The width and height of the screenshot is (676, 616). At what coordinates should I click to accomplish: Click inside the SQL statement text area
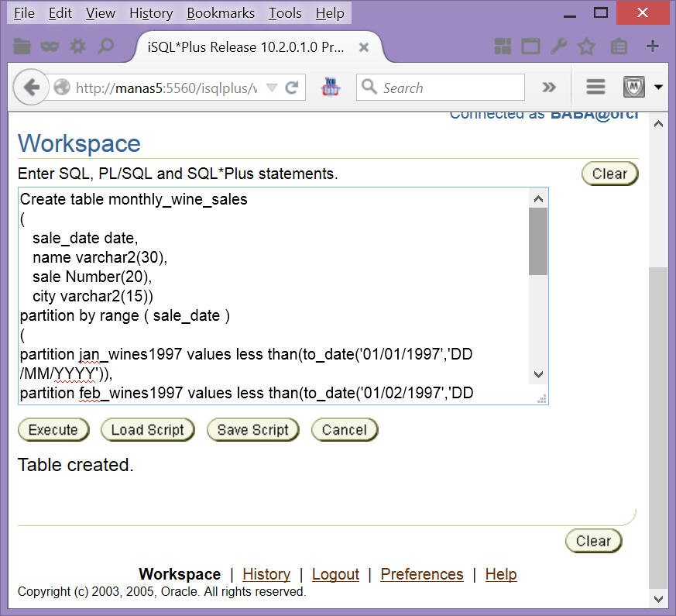pyautogui.click(x=274, y=296)
